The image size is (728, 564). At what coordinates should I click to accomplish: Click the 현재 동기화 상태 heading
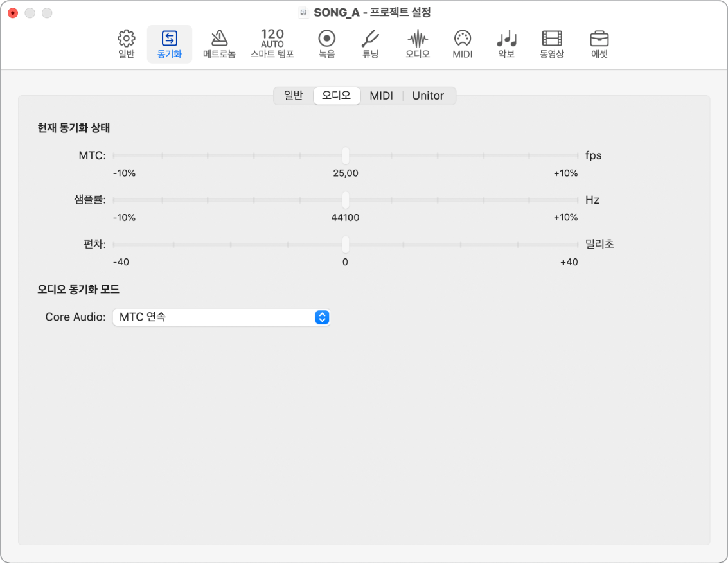(74, 128)
